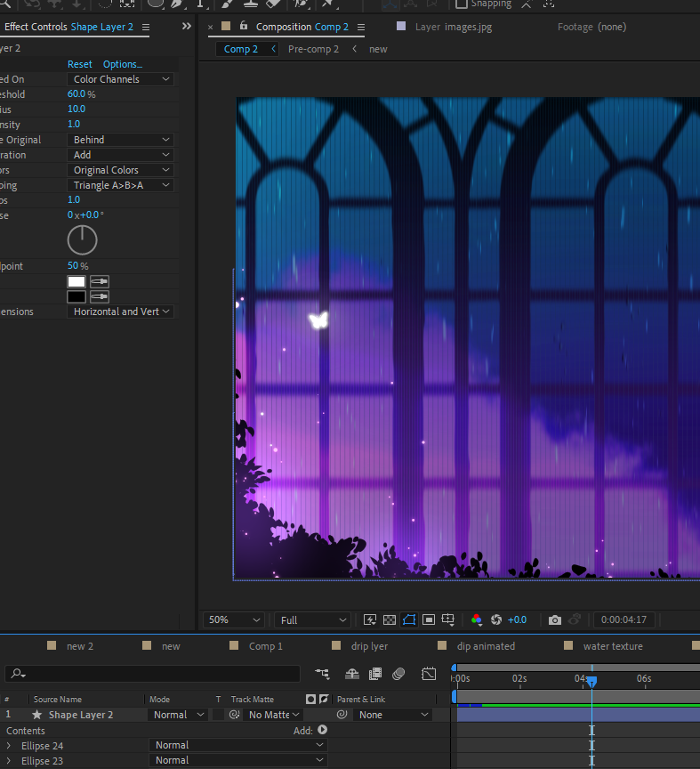
Task: Open the water texture timeline tab
Action: tap(613, 646)
